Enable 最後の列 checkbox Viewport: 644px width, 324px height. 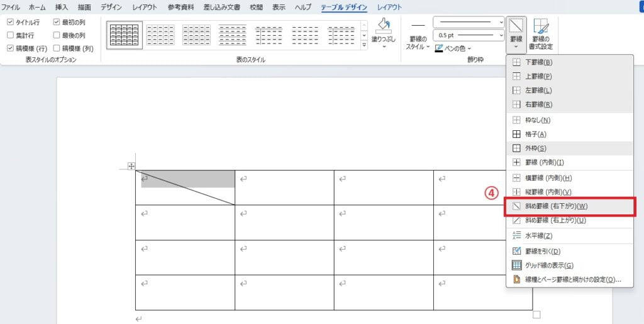pyautogui.click(x=56, y=35)
